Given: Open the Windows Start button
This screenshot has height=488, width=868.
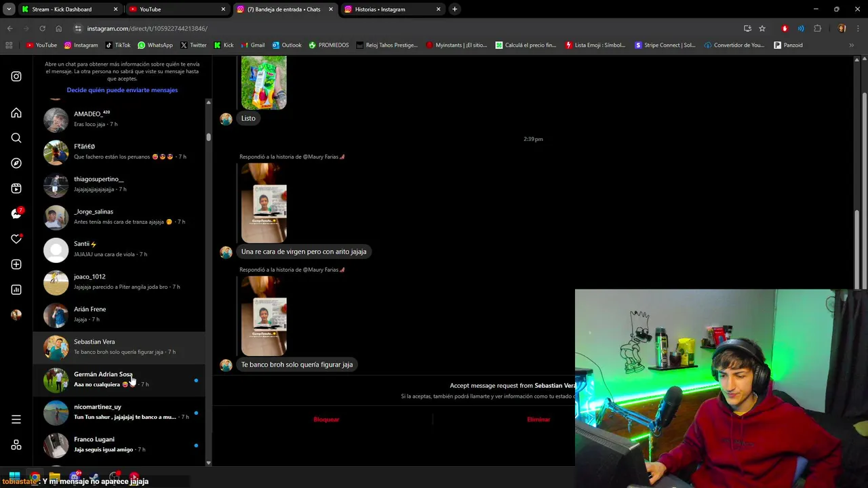Looking at the screenshot, I should (x=14, y=476).
